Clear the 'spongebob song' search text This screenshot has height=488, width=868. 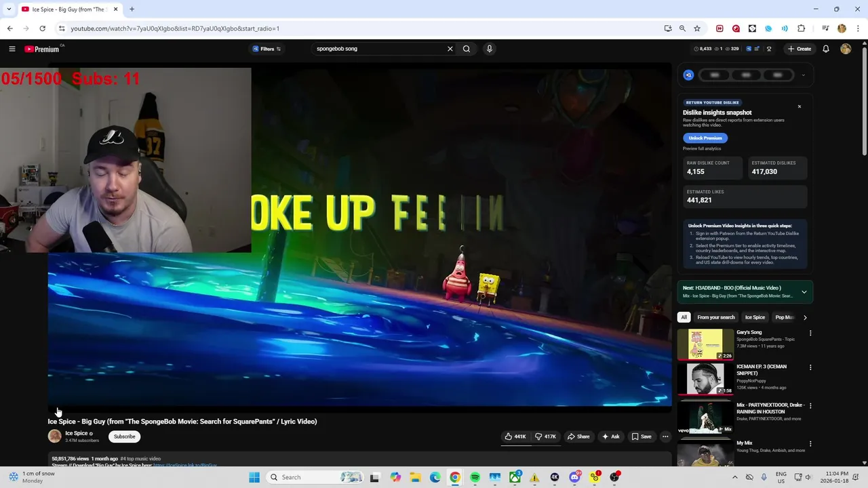tap(450, 49)
